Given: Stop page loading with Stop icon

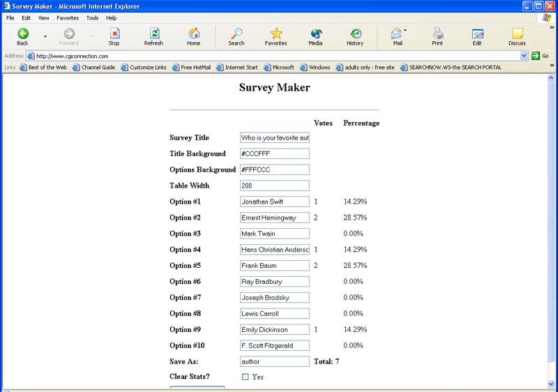Looking at the screenshot, I should point(114,33).
